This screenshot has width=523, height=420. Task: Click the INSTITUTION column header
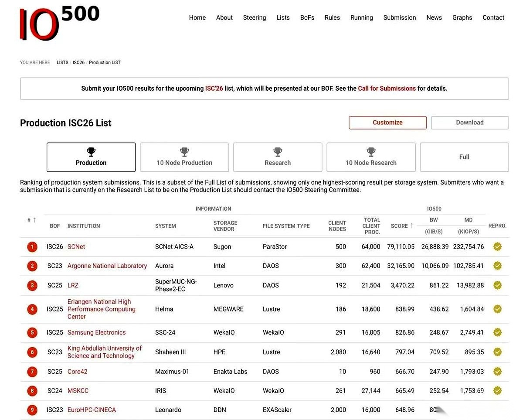[x=84, y=226]
